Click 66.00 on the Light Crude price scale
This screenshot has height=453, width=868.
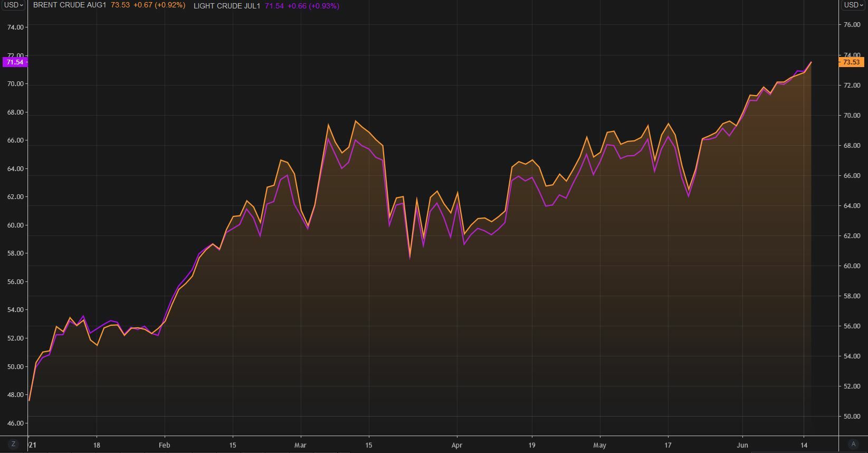(x=15, y=140)
